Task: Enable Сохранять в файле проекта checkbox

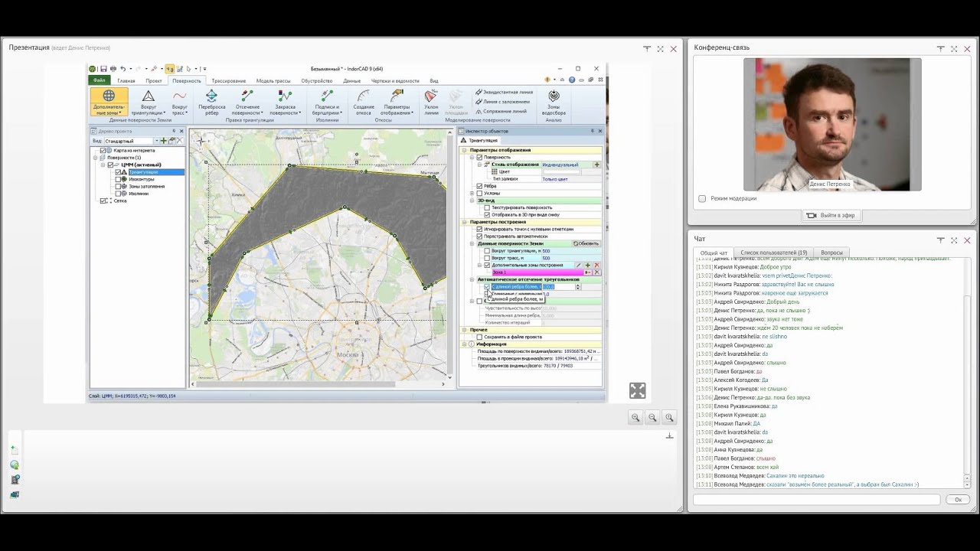Action: 479,337
